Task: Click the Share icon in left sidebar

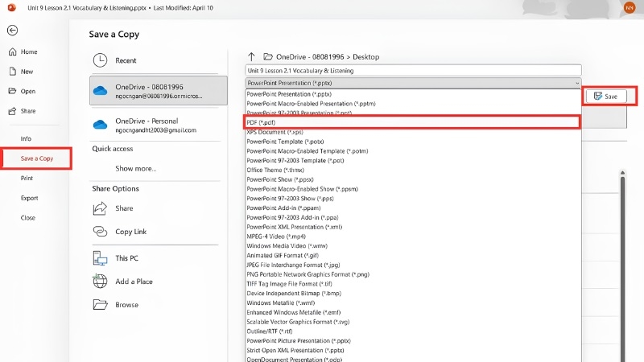Action: tap(13, 111)
